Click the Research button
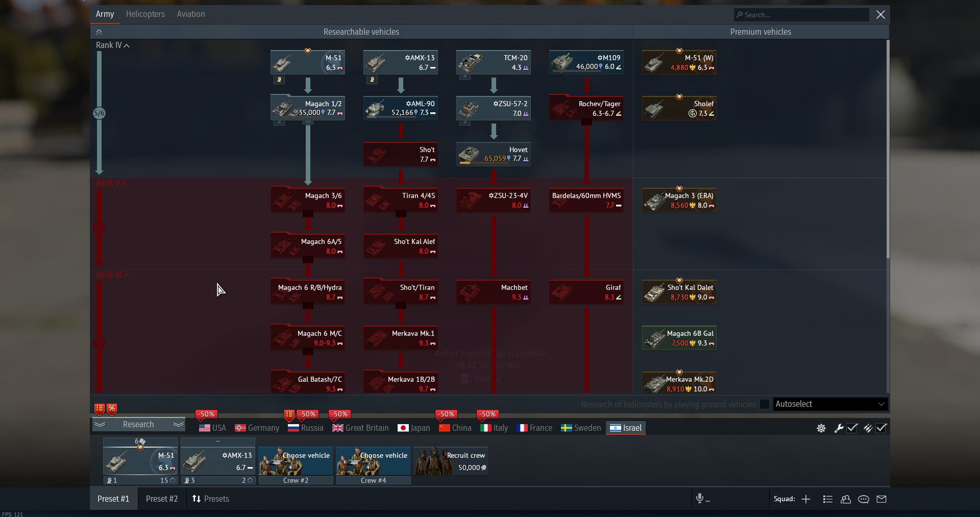This screenshot has width=980, height=517. point(138,424)
